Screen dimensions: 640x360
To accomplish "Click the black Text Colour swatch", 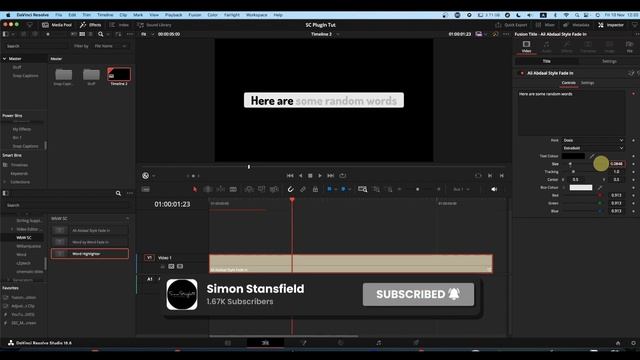I will pyautogui.click(x=573, y=156).
